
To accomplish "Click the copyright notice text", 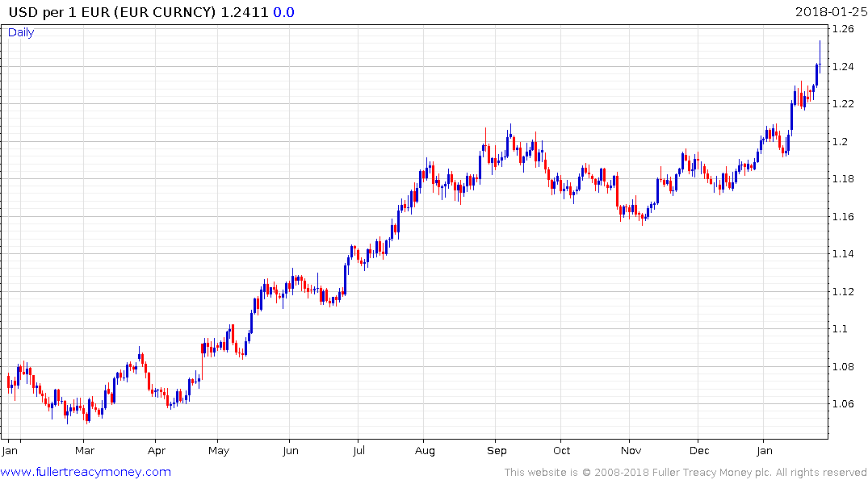I will [x=686, y=473].
